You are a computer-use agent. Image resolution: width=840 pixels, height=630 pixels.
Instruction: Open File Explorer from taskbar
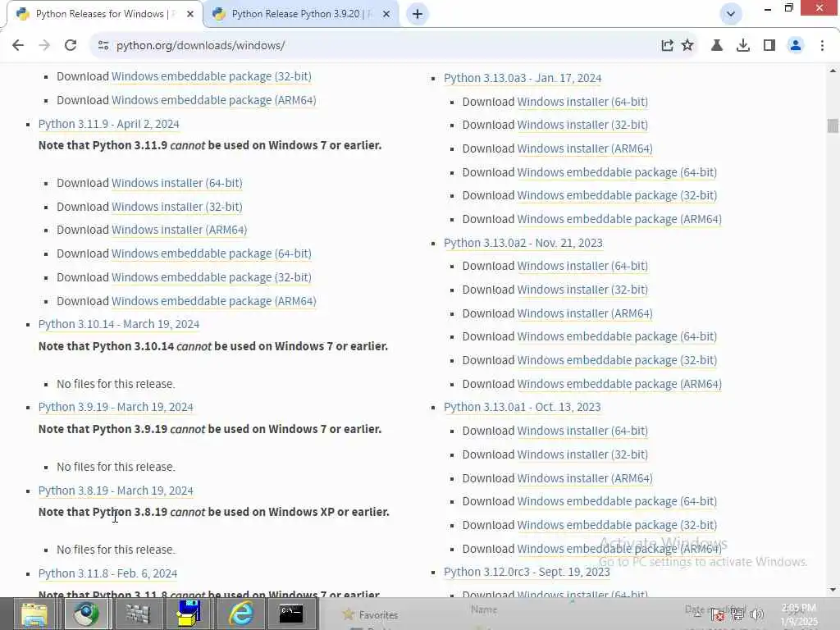point(34,614)
